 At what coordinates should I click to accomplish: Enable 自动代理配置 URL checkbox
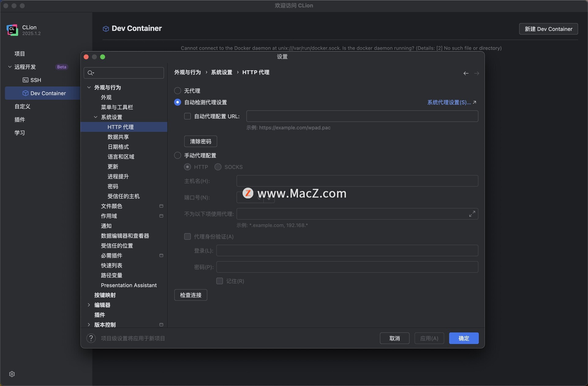[x=187, y=116]
